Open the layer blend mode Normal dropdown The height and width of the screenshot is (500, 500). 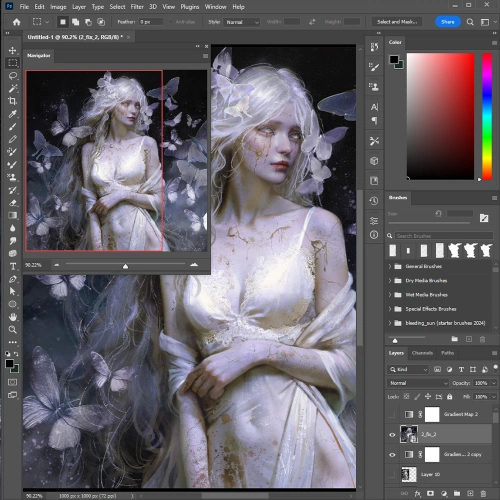pos(418,383)
